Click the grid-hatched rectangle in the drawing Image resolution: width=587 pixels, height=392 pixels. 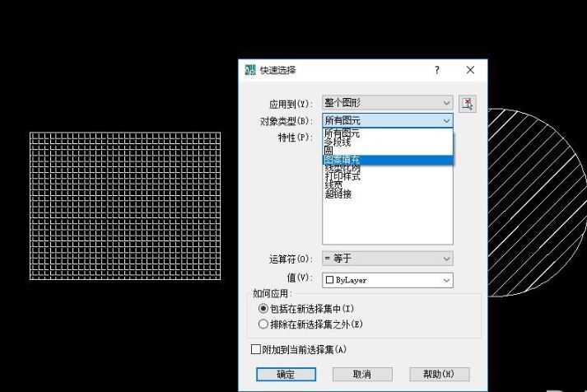tap(125, 206)
